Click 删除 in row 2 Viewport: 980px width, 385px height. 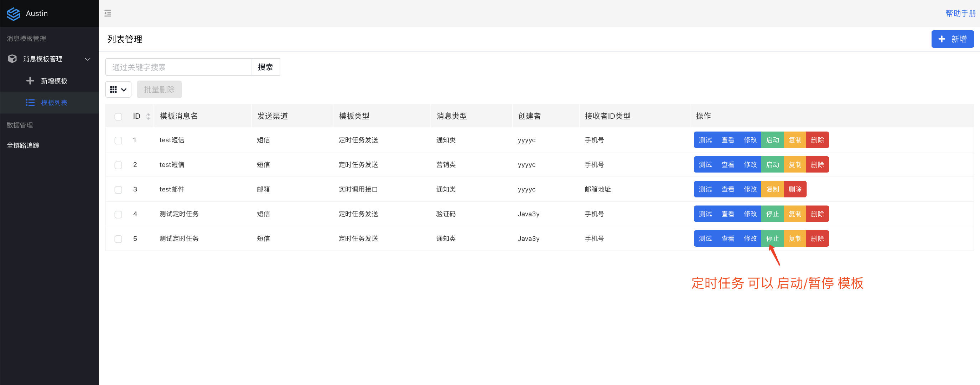(817, 164)
